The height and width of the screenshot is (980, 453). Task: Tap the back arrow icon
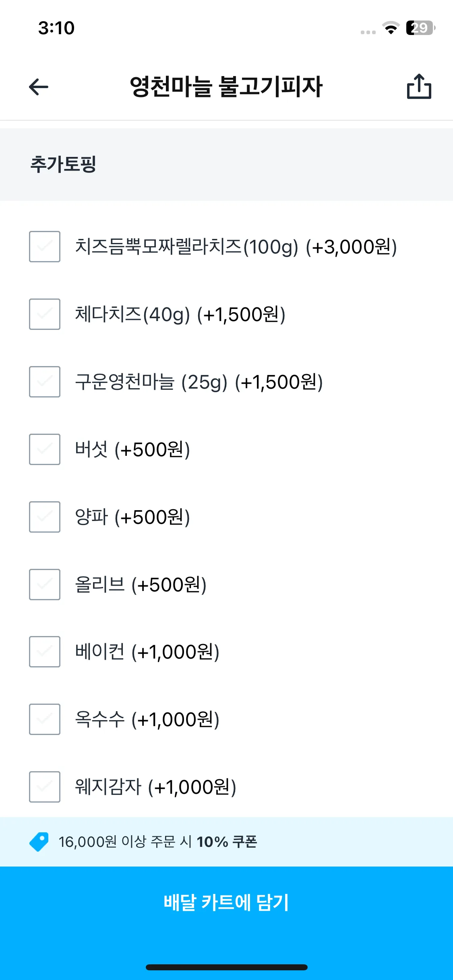coord(39,87)
